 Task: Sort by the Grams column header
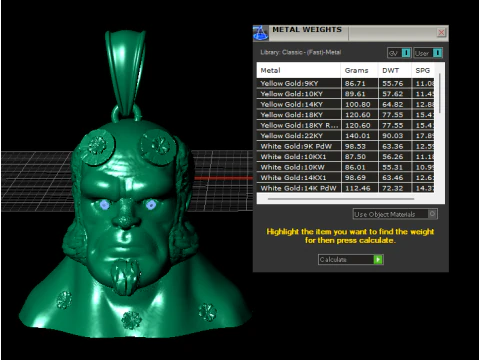[x=359, y=70]
